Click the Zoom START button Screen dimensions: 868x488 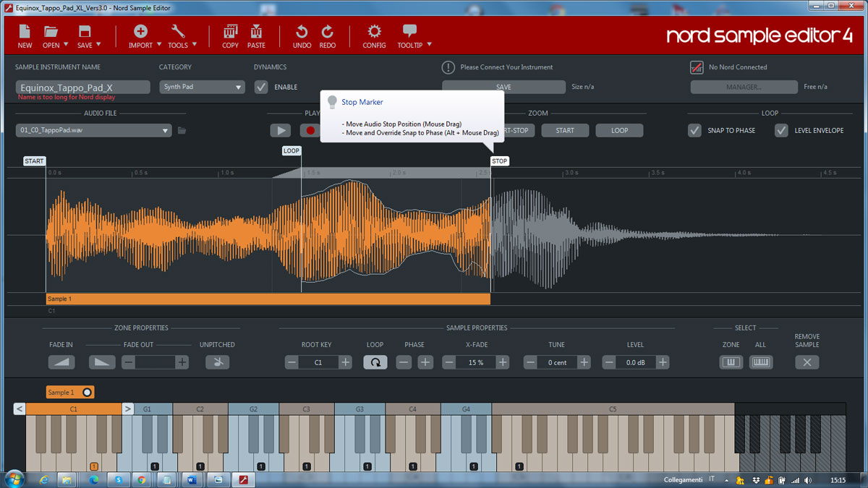point(565,131)
